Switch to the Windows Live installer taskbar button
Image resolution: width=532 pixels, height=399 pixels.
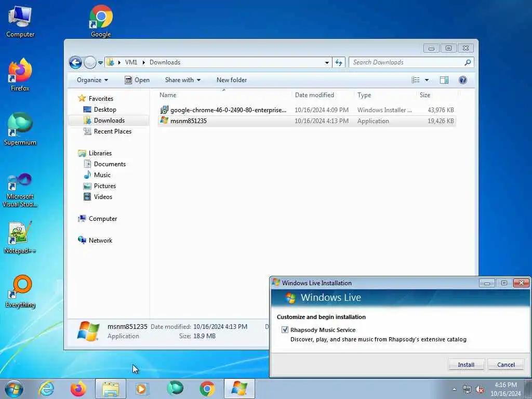pyautogui.click(x=239, y=389)
